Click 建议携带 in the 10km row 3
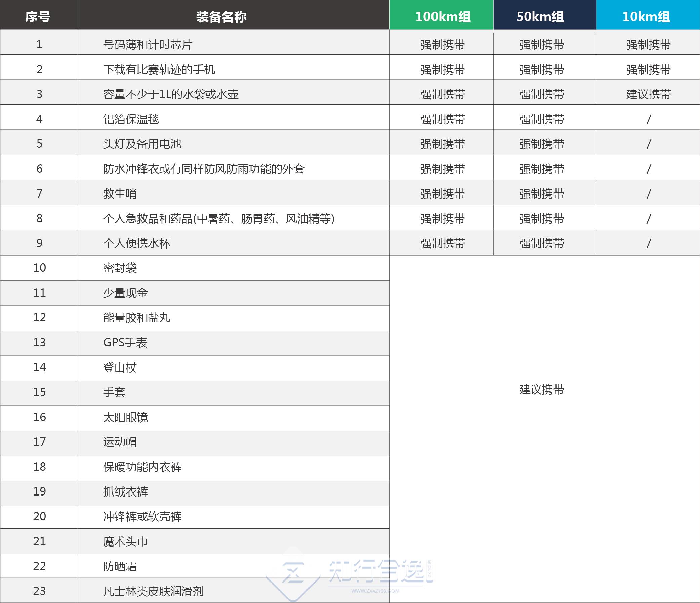Screen dimensions: 700x603 pyautogui.click(x=648, y=94)
